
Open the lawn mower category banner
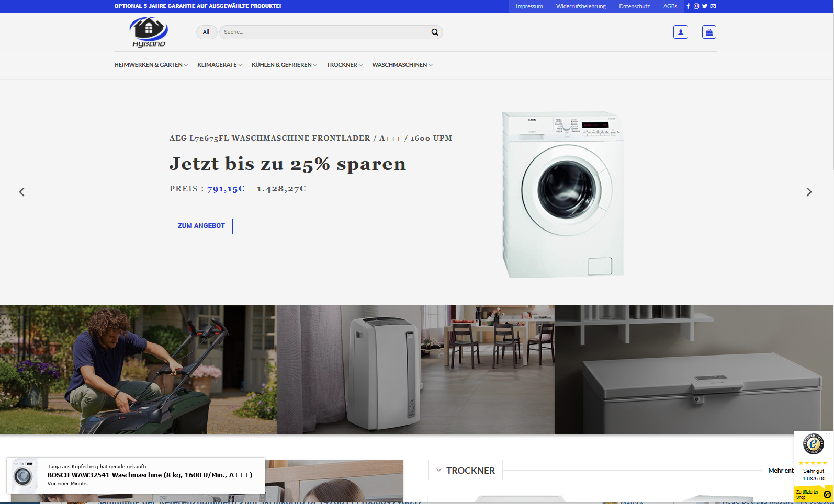[x=138, y=370]
